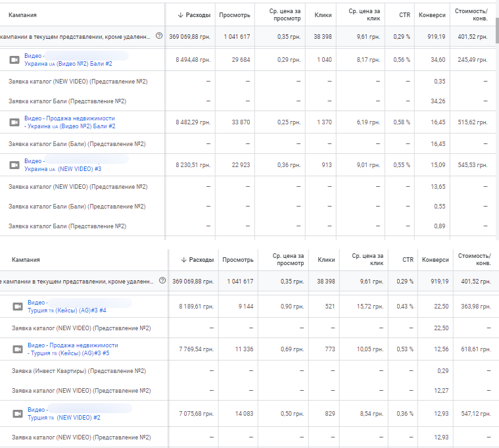499x448 pixels.
Task: Click the 0,69 грн. average view price cell
Action: 292,349
